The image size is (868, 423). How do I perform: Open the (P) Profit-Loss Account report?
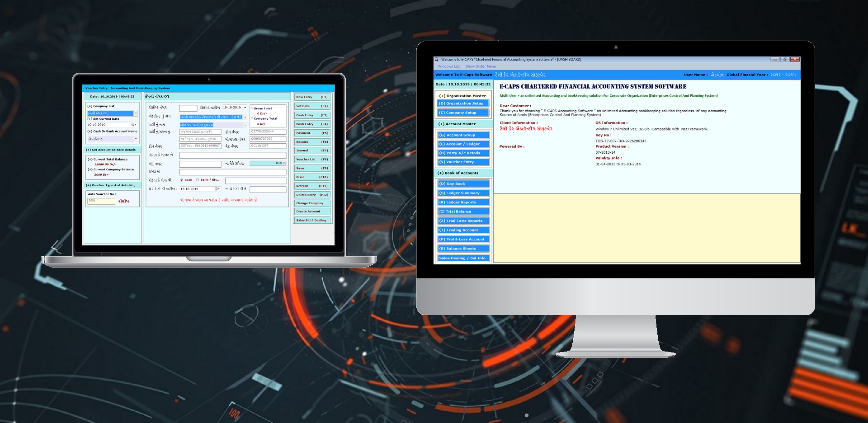pyautogui.click(x=463, y=239)
